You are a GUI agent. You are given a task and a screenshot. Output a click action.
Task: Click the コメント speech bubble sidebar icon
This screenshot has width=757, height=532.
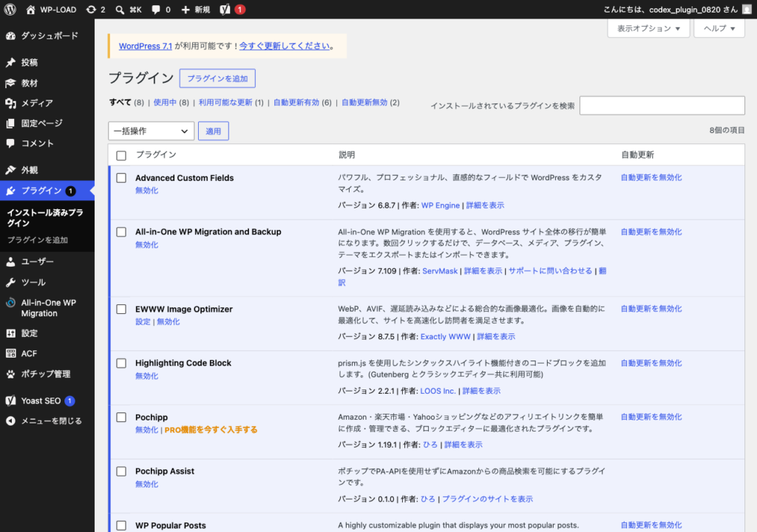coord(10,143)
